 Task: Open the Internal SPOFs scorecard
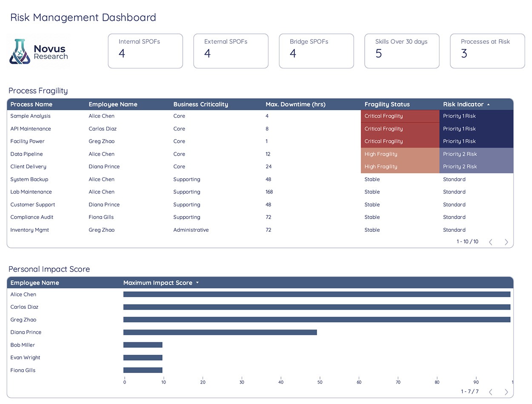[x=145, y=51]
